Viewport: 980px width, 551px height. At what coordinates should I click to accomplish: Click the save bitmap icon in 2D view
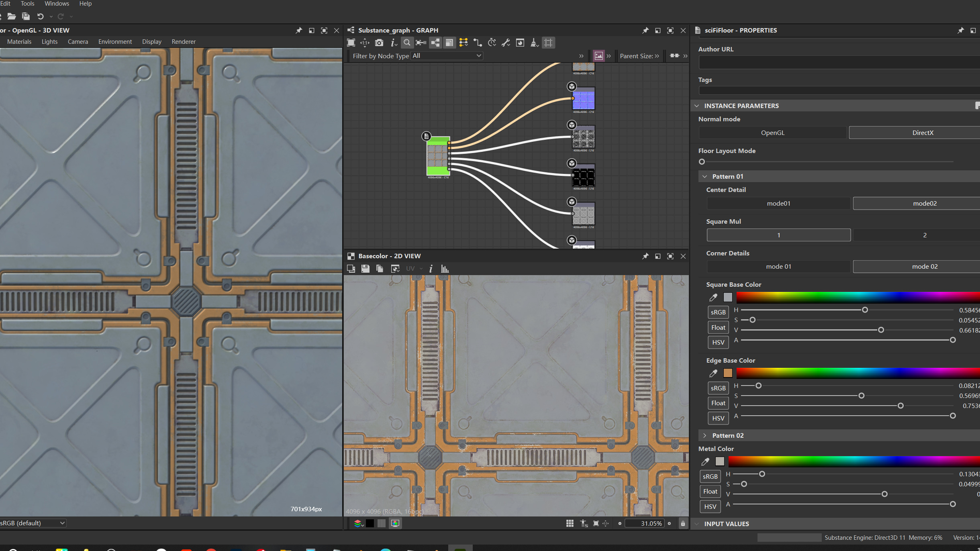pos(365,269)
